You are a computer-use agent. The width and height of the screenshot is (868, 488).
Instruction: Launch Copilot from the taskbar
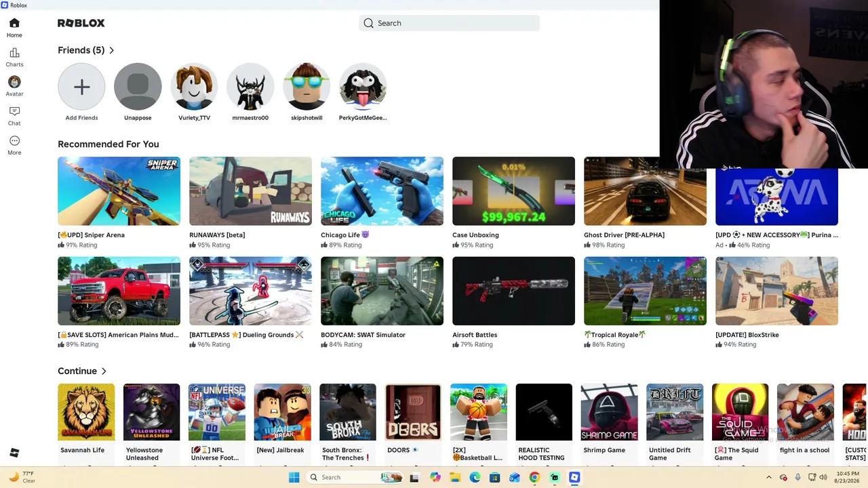click(x=435, y=477)
